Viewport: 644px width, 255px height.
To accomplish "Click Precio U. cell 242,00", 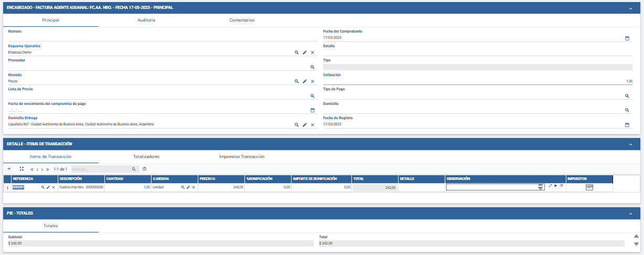I will tap(221, 187).
